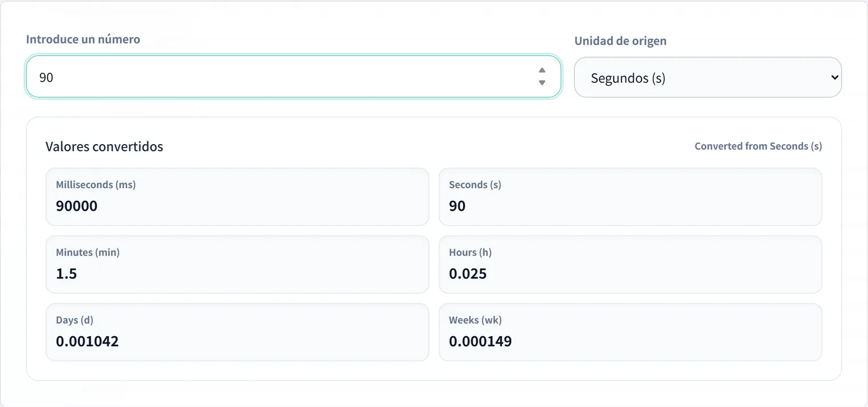Screen dimensions: 868x407
Task: Select the Milliseconds (ms) result card
Action: tap(237, 197)
